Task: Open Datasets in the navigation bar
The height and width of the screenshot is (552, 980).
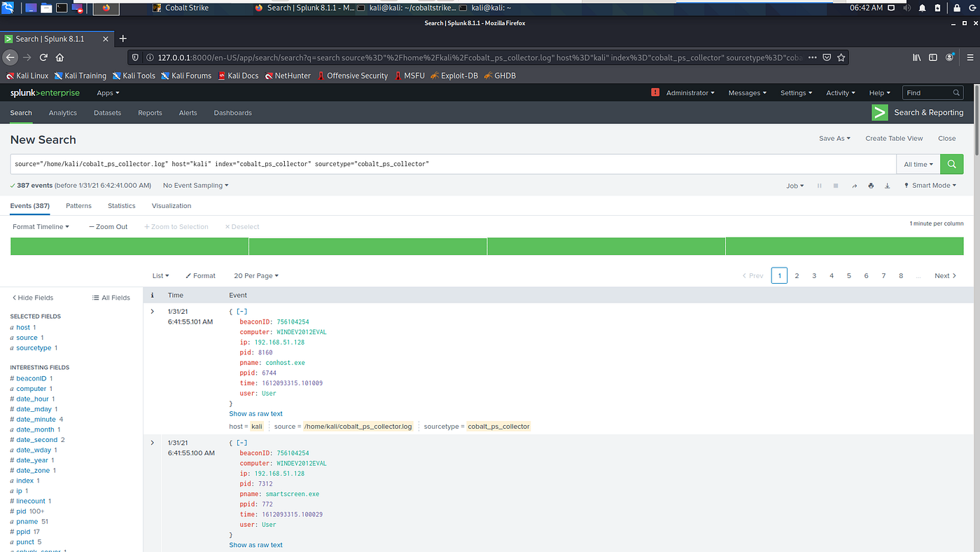Action: click(x=107, y=113)
